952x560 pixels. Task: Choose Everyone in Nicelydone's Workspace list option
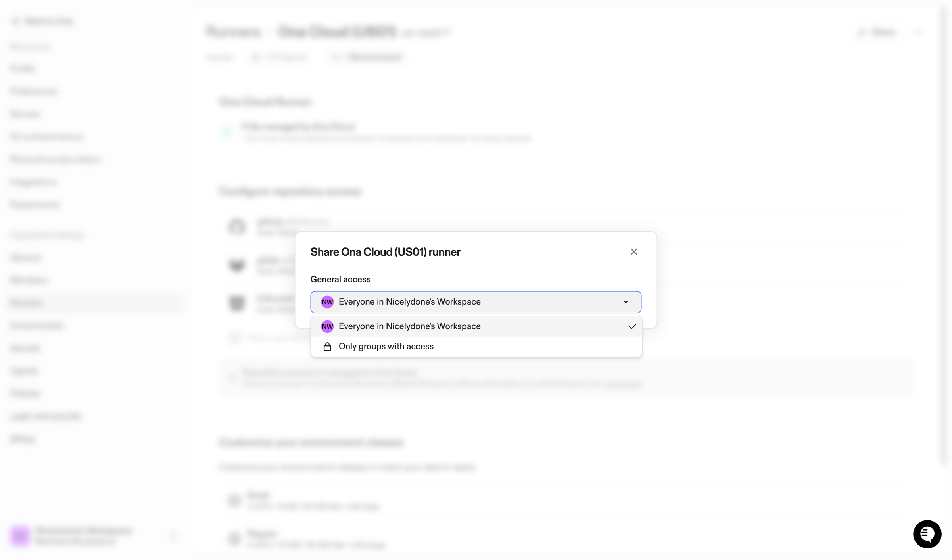coord(476,326)
